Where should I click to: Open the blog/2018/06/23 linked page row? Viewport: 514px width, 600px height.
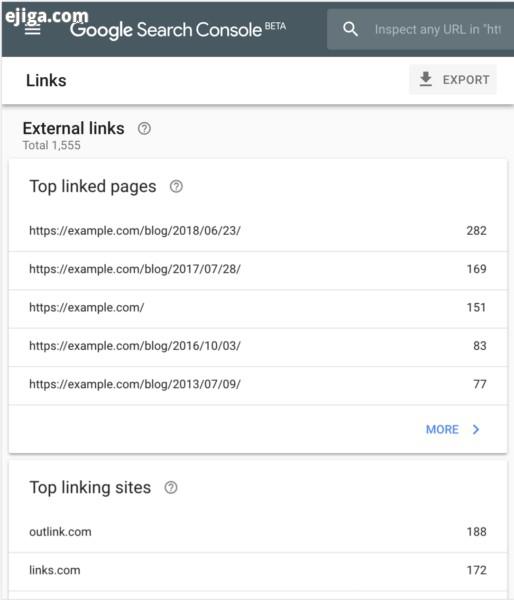pos(258,231)
